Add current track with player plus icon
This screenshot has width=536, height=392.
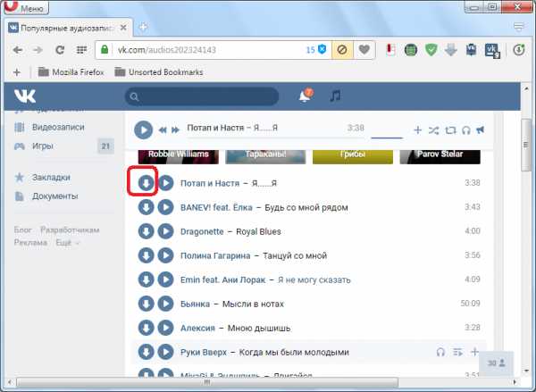(x=417, y=130)
